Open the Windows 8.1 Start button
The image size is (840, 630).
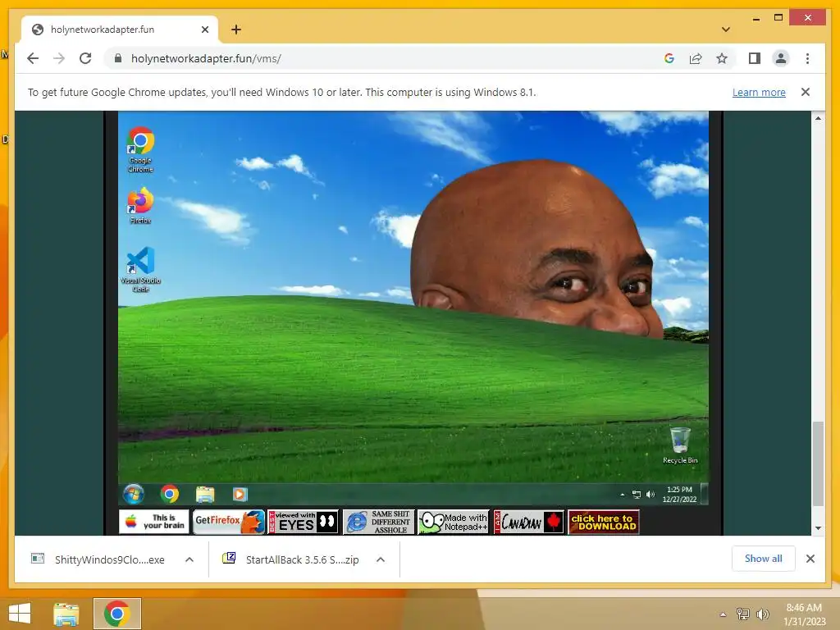coord(20,614)
